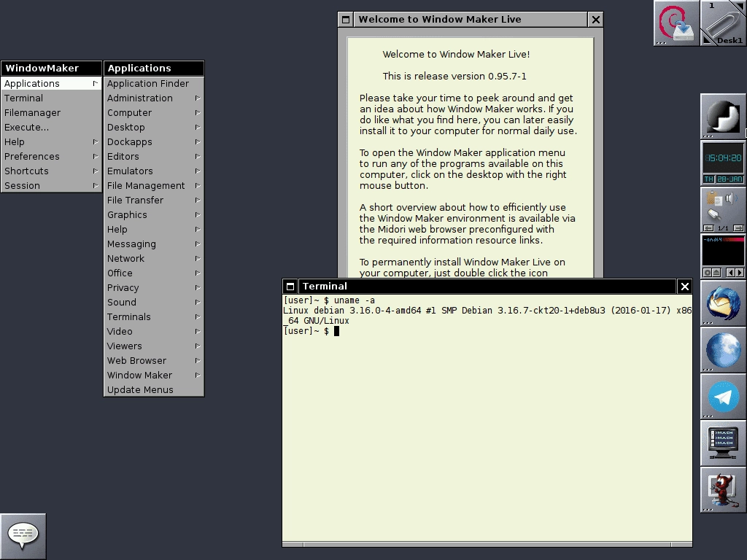Select Execute... in the WindowMaker menu

pyautogui.click(x=51, y=127)
